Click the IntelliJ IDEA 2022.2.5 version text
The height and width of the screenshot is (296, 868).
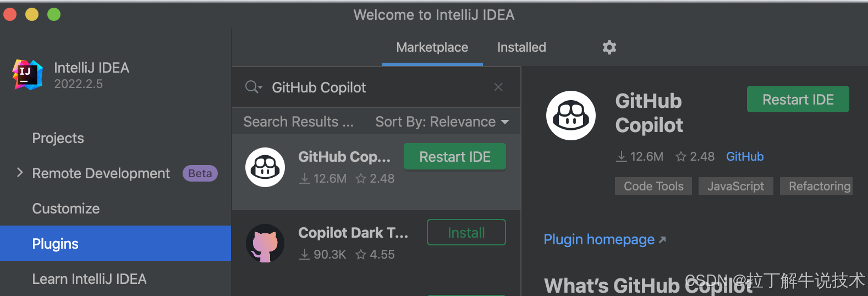78,84
